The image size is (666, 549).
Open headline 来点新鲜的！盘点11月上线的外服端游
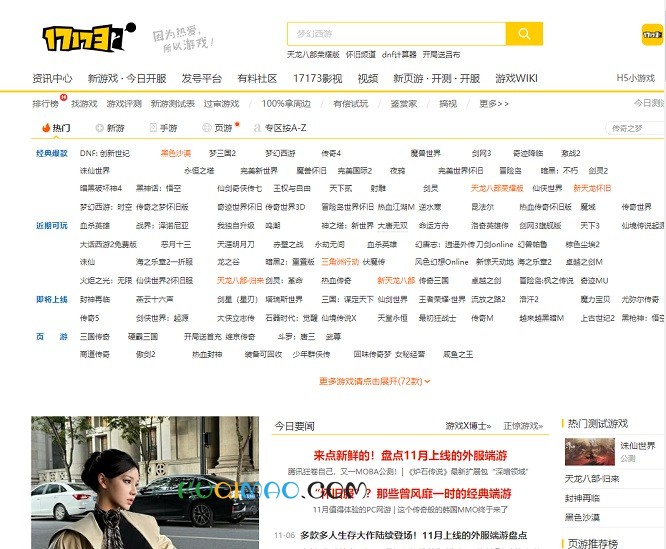tap(410, 456)
